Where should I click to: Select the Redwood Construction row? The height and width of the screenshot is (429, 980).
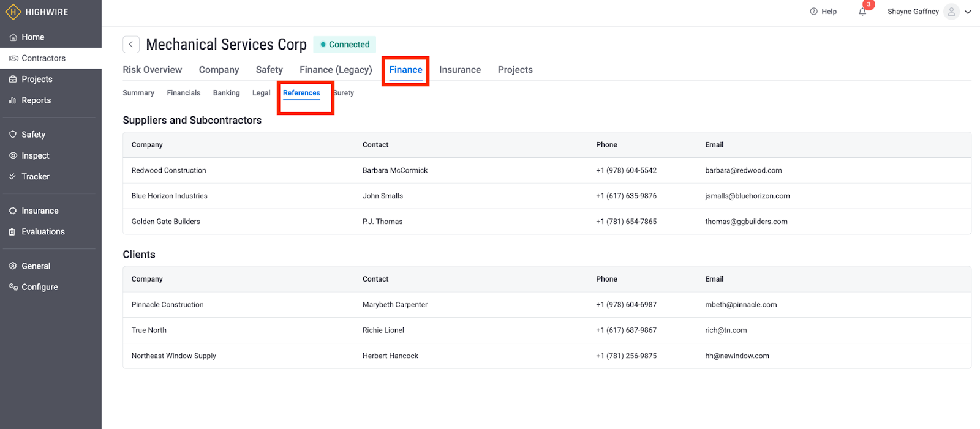[x=168, y=171]
